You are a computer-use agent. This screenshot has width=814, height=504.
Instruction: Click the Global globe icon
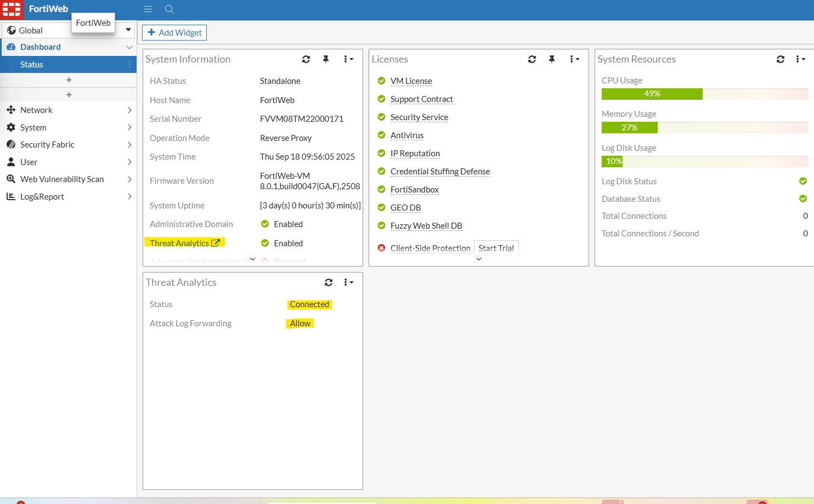12,30
